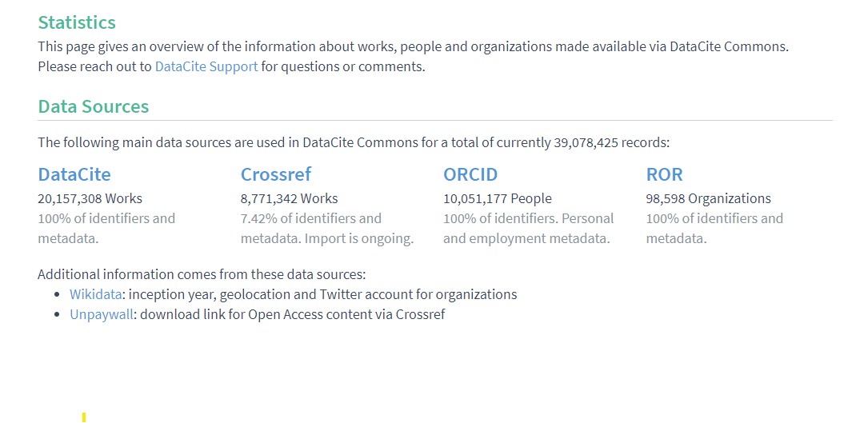Follow the Unpaywall link
The height and width of the screenshot is (423, 868).
102,314
